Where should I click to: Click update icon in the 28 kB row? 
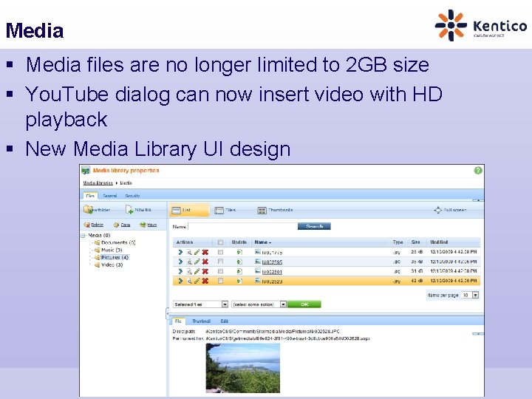click(x=239, y=252)
